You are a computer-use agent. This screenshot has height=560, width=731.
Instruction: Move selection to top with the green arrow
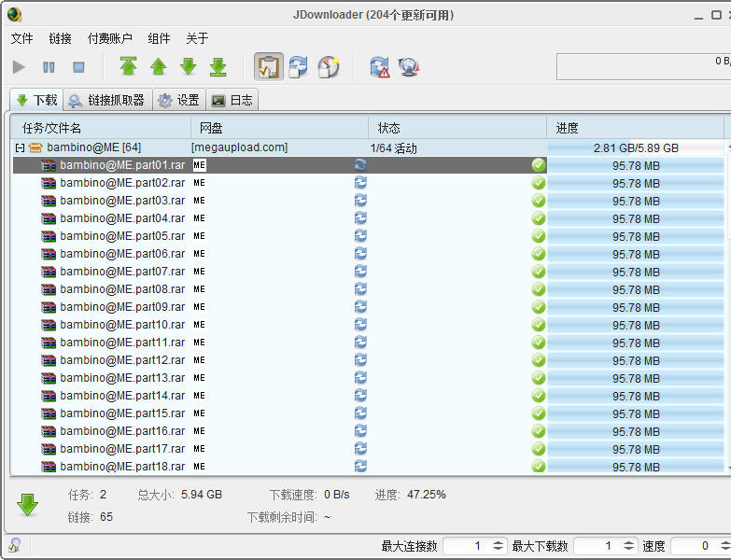128,66
